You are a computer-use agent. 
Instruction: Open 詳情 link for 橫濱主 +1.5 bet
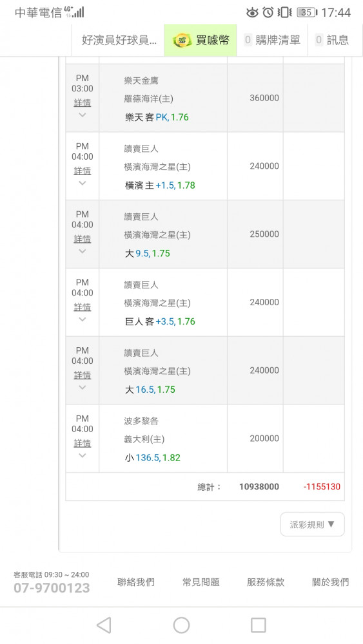(x=83, y=171)
